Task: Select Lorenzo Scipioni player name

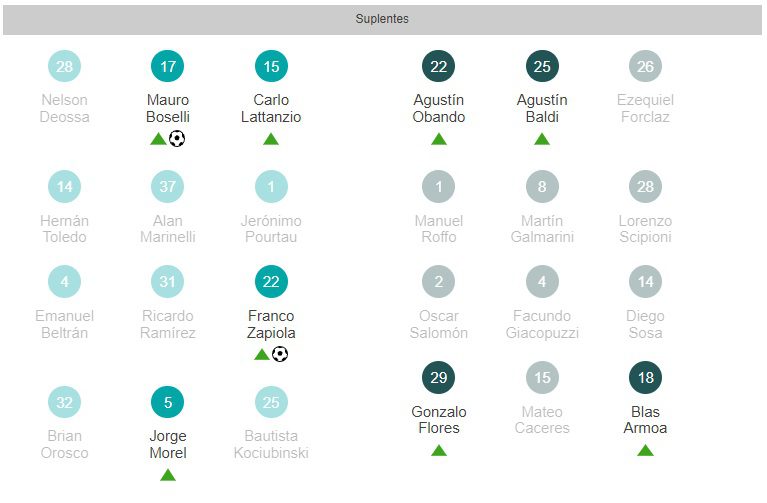Action: tap(646, 229)
